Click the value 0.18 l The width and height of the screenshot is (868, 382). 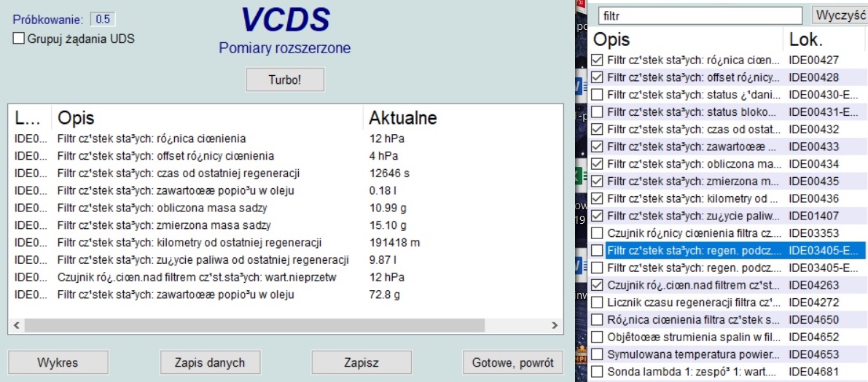(x=383, y=191)
